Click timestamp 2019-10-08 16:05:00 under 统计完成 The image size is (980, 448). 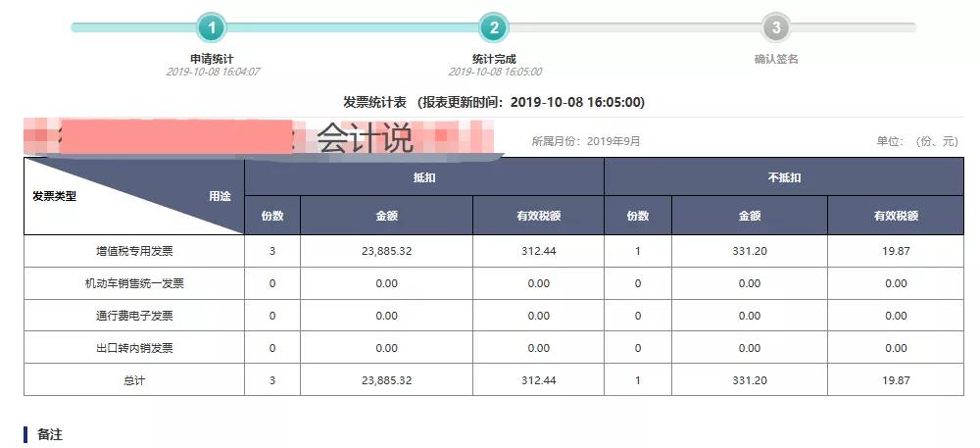pos(495,72)
